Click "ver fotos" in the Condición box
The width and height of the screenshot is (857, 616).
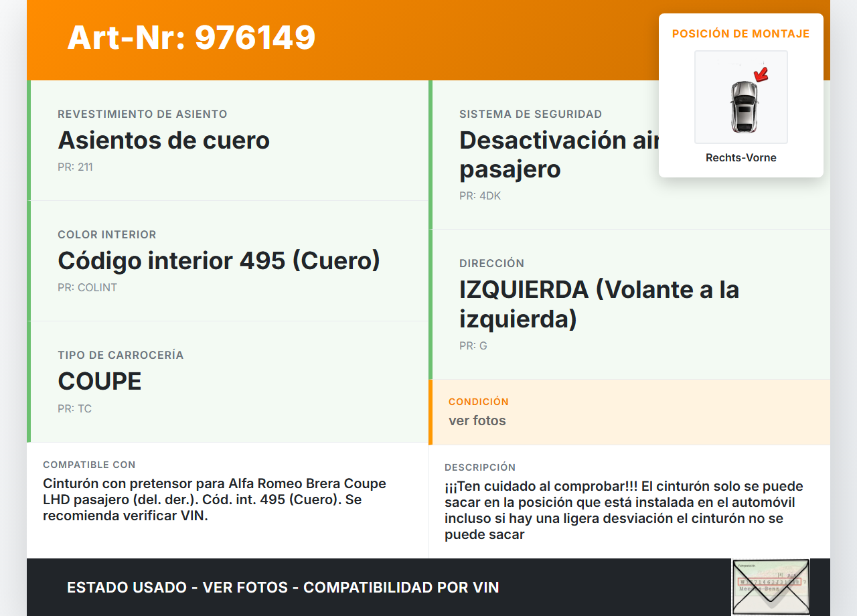pyautogui.click(x=477, y=420)
